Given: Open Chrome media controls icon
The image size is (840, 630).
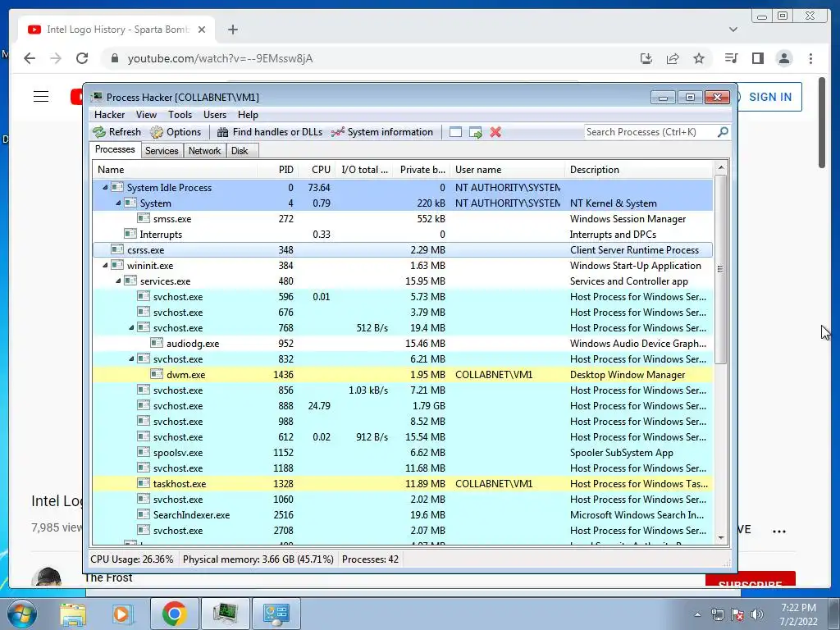Looking at the screenshot, I should tap(731, 58).
